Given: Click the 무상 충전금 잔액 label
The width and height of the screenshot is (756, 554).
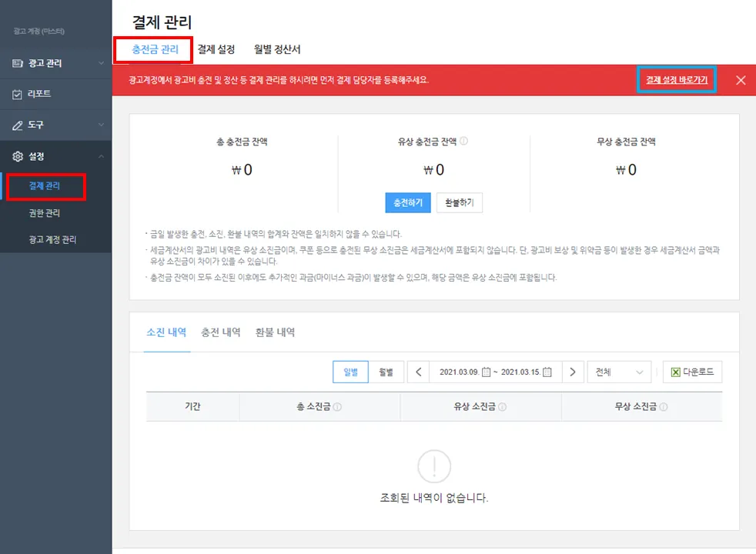Looking at the screenshot, I should point(626,142).
